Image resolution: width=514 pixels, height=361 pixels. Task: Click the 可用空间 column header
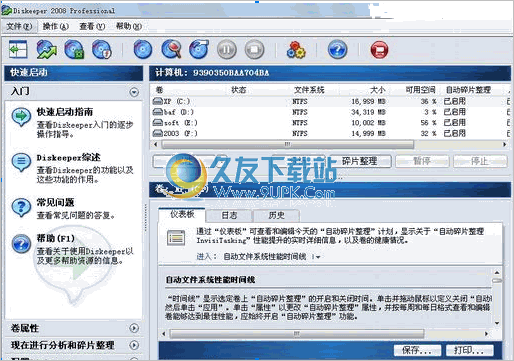point(420,90)
